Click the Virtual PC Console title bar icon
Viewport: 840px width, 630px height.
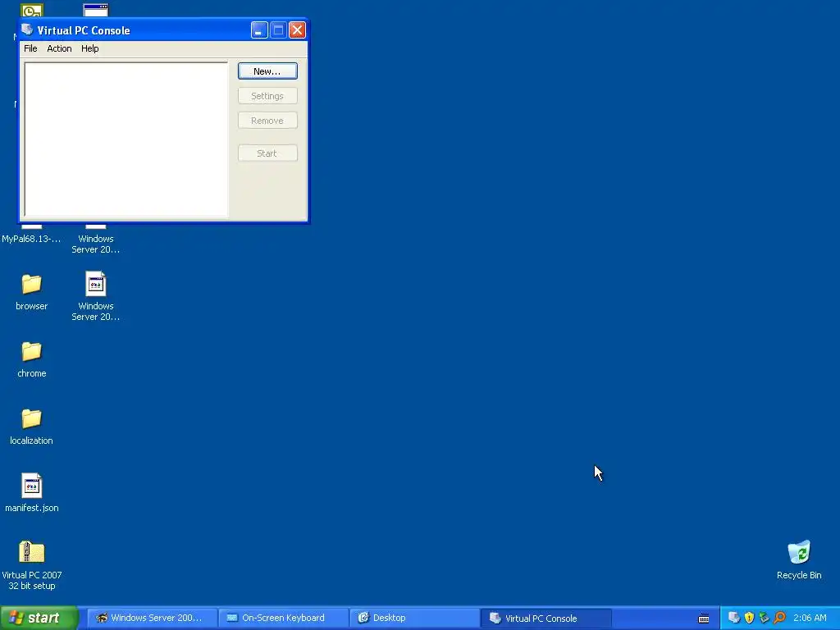(x=27, y=30)
